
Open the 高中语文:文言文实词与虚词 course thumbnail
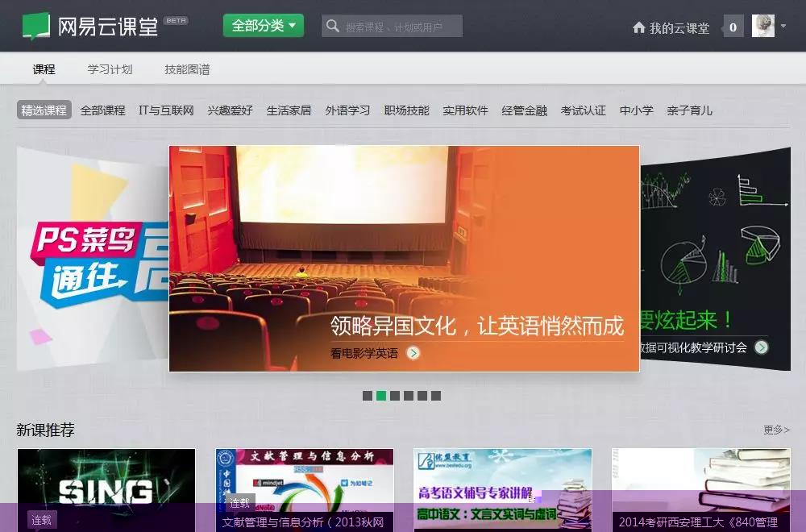[x=503, y=490]
